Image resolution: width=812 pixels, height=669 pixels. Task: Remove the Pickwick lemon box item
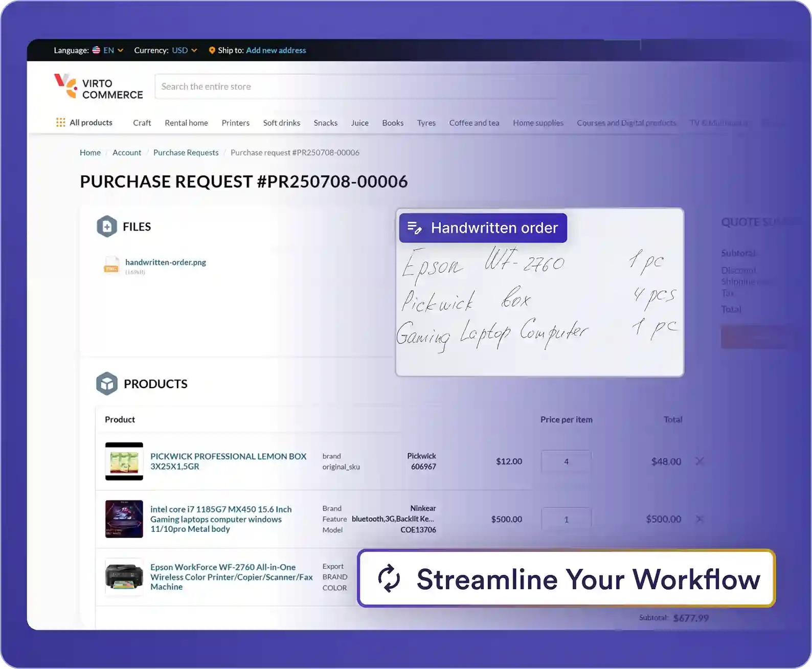[x=700, y=461]
